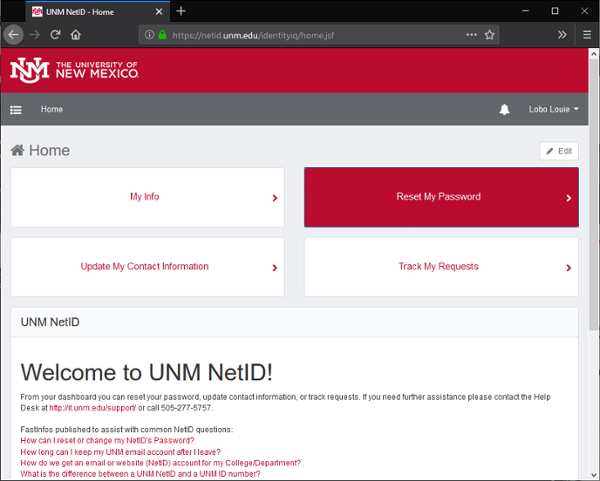Viewport: 600px width, 481px height.
Task: Select the UNM NetID - Home tab
Action: (98, 12)
